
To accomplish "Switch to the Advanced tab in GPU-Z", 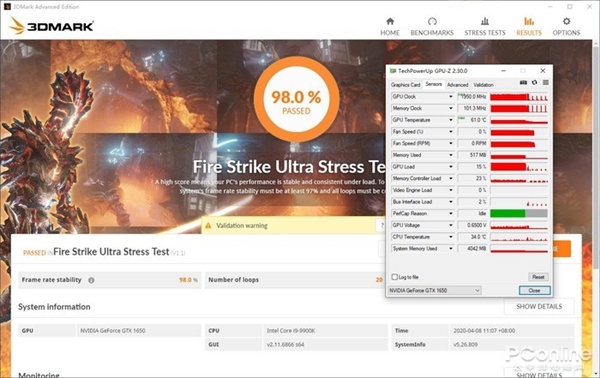I will coord(458,85).
